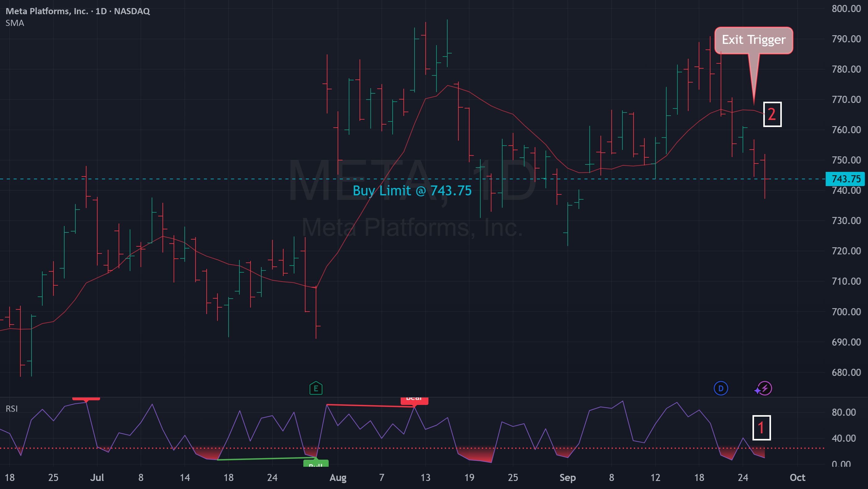This screenshot has height=489, width=868.
Task: Click the Aug date on time axis
Action: click(x=338, y=478)
